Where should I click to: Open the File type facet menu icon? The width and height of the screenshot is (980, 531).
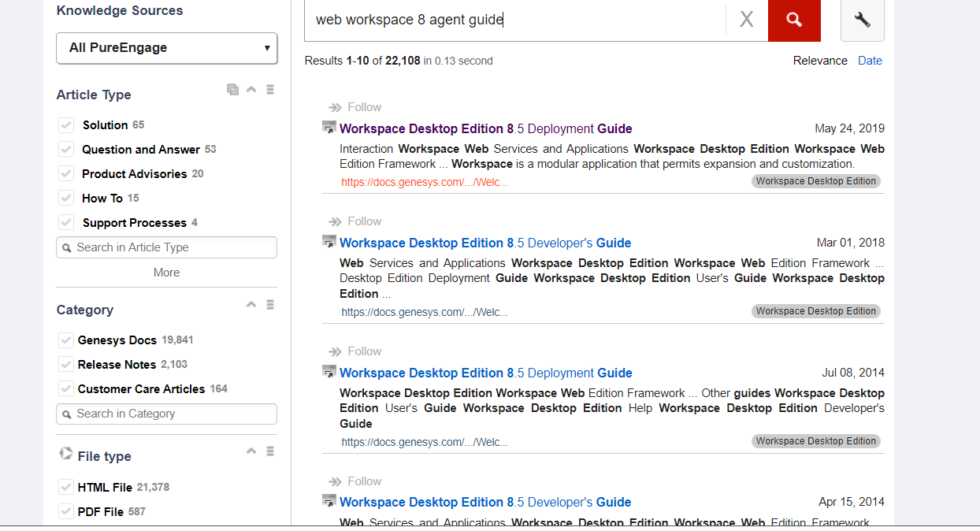(270, 451)
